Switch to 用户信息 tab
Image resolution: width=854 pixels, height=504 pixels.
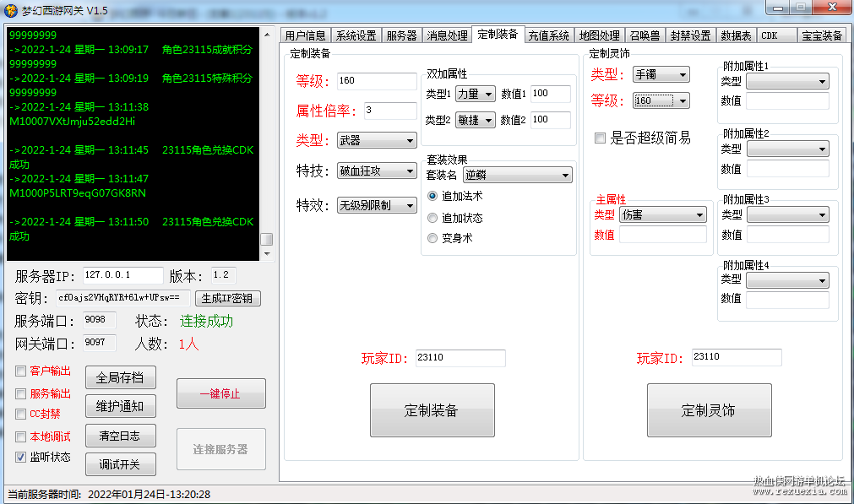click(306, 35)
